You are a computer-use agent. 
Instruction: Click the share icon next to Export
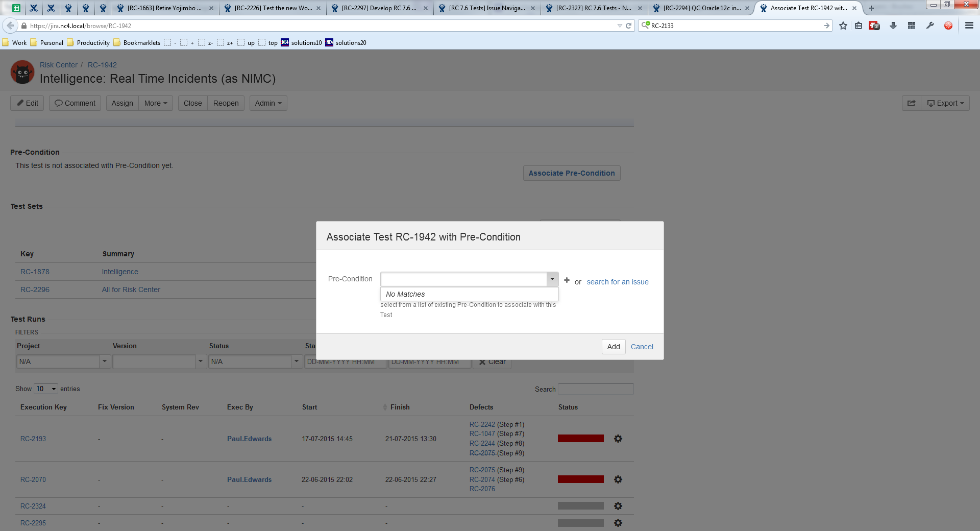coord(911,103)
